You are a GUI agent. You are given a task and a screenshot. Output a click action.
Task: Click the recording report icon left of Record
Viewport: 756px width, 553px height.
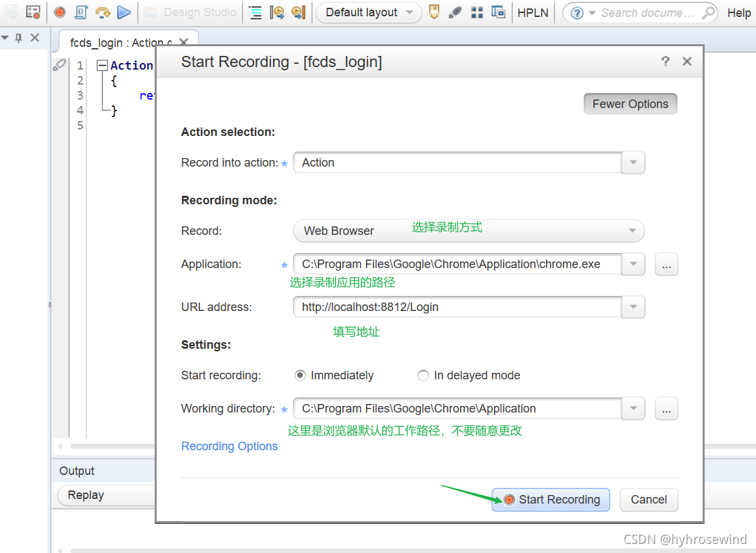click(33, 12)
